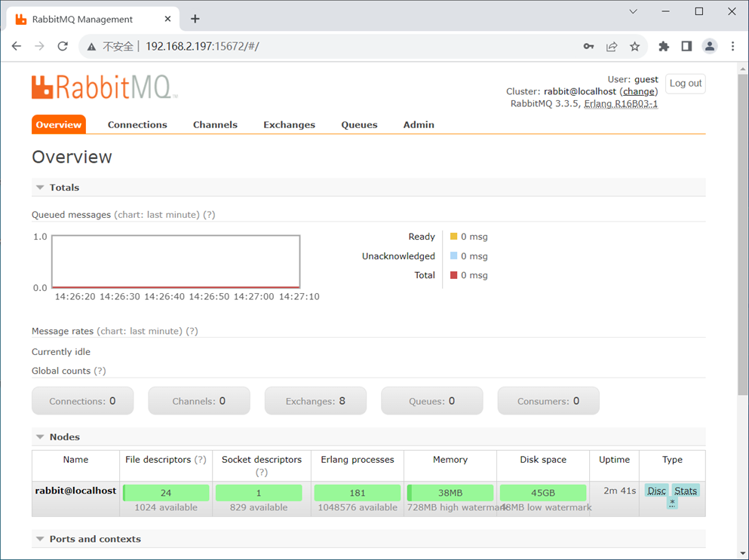The image size is (749, 560).
Task: Click the asterisk node type badge
Action: tap(672, 503)
